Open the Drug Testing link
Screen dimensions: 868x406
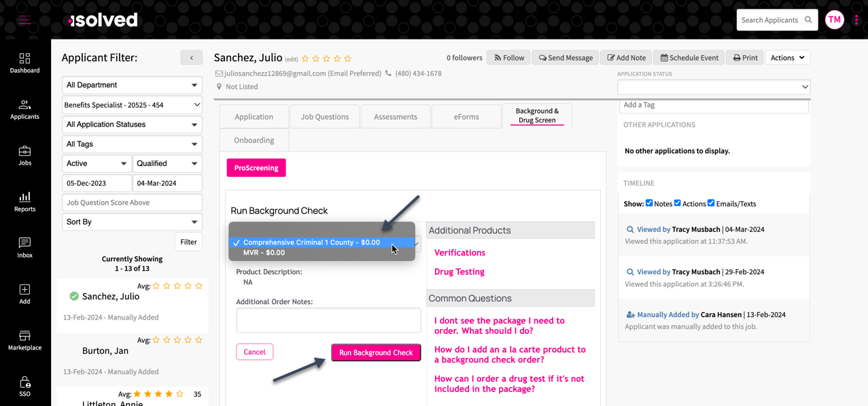[x=459, y=271]
